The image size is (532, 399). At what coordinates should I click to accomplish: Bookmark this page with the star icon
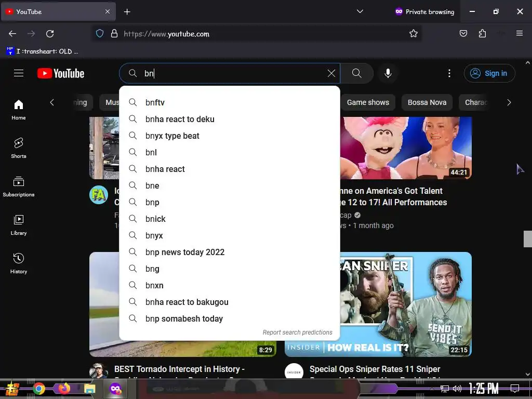point(413,34)
